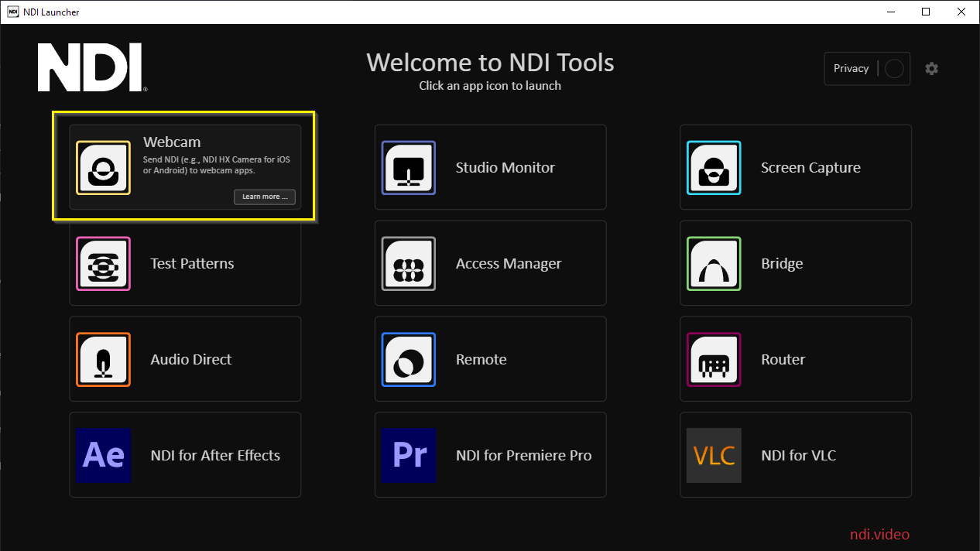Click the Webcam title text
The height and width of the screenshot is (551, 980).
172,142
